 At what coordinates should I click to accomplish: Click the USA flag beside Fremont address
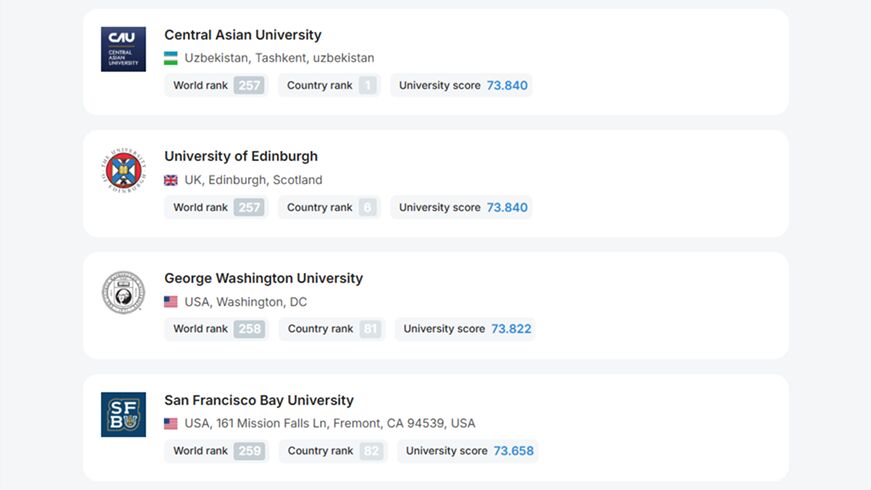pos(171,423)
